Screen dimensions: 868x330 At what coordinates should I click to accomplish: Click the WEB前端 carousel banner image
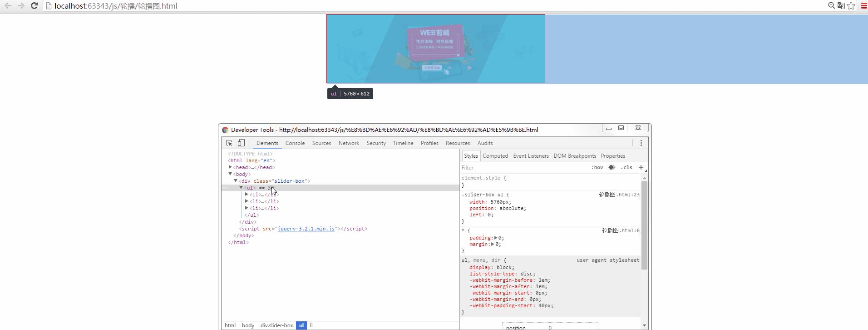[x=436, y=49]
